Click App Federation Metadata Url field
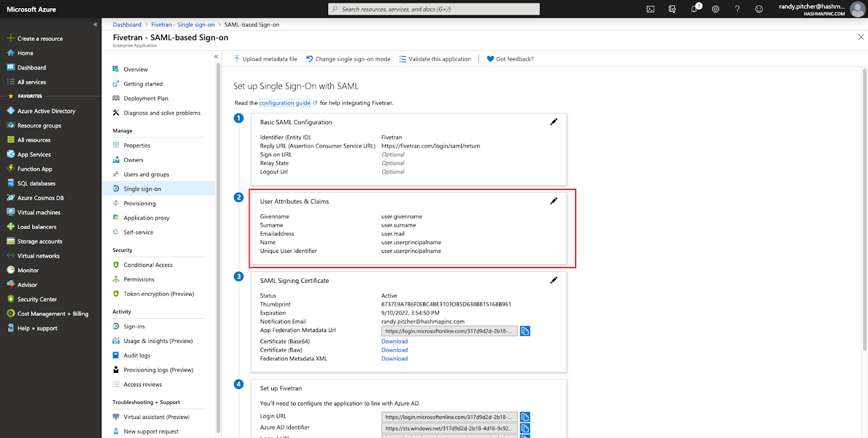 [449, 331]
